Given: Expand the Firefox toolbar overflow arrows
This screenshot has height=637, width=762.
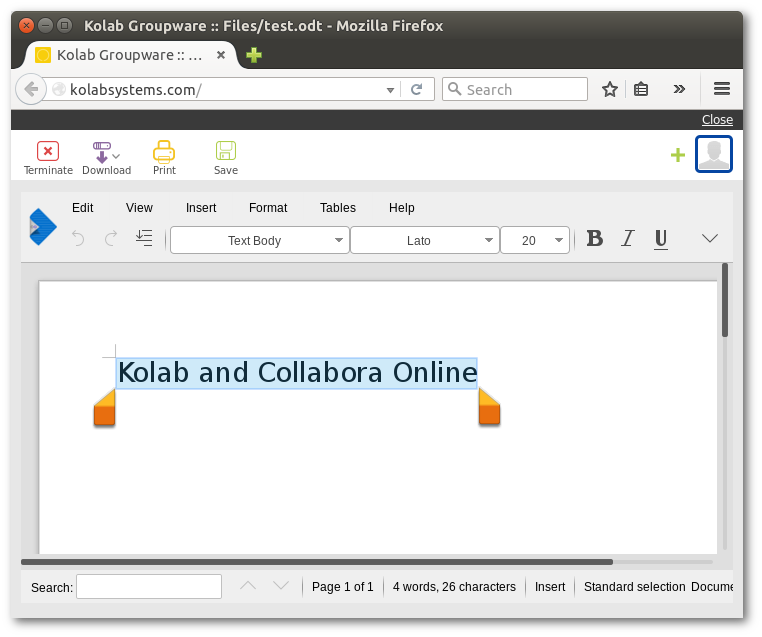Looking at the screenshot, I should coord(679,89).
